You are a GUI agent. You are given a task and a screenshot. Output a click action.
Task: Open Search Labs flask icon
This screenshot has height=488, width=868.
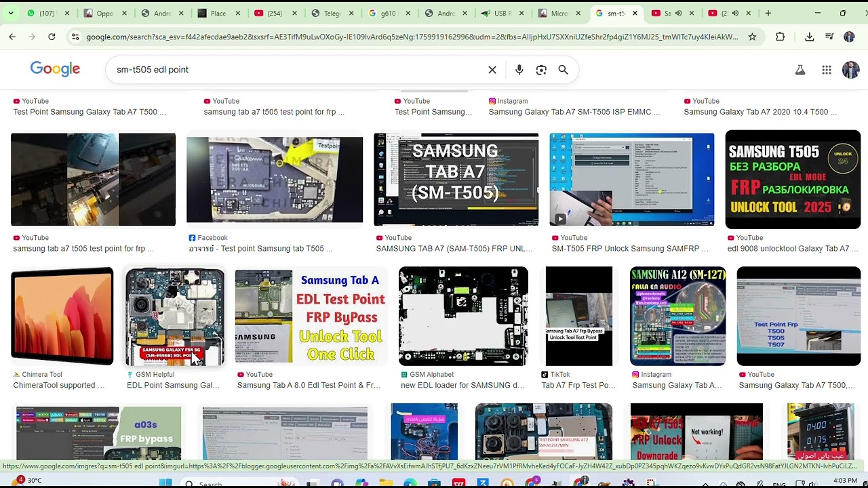(800, 70)
